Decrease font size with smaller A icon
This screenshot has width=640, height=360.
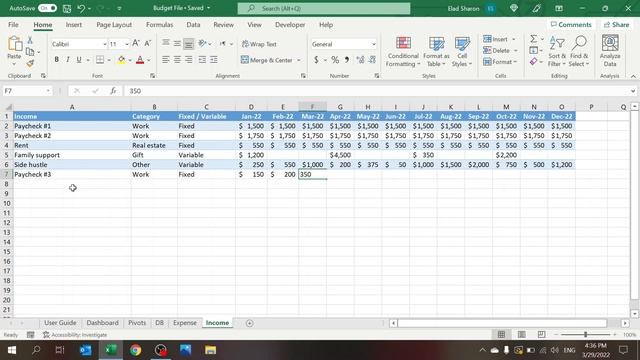tap(147, 43)
